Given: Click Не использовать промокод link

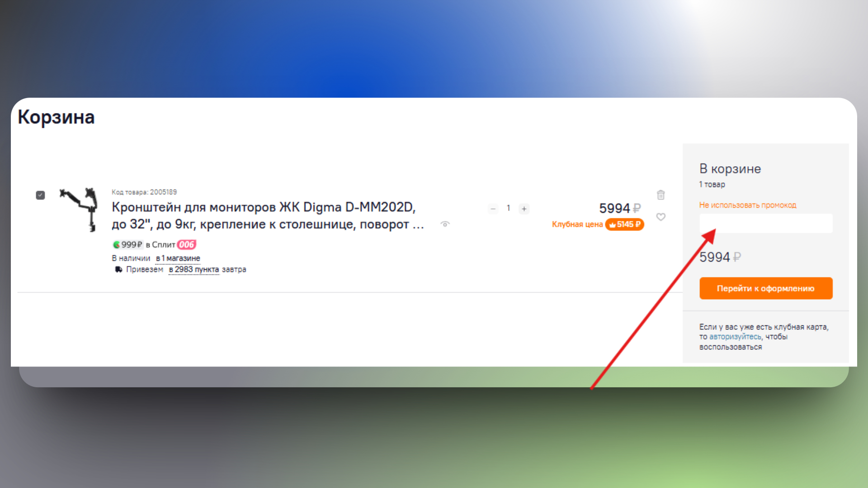Looking at the screenshot, I should [748, 205].
